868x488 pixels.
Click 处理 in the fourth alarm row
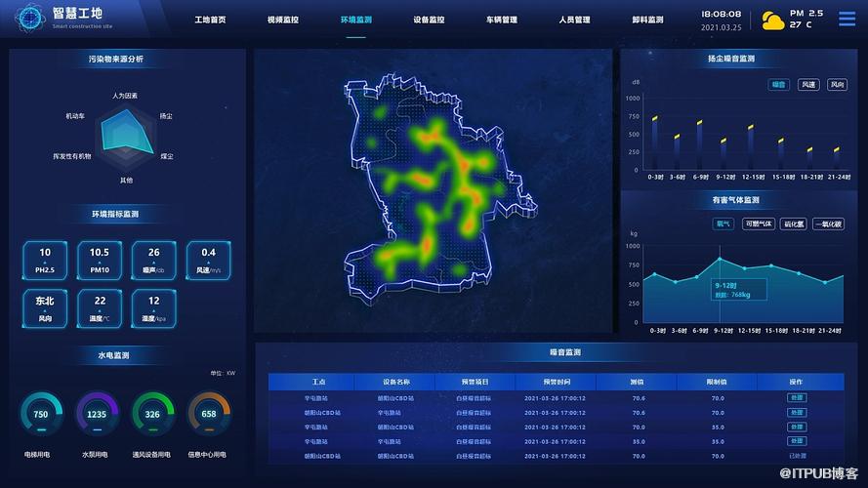pos(797,441)
